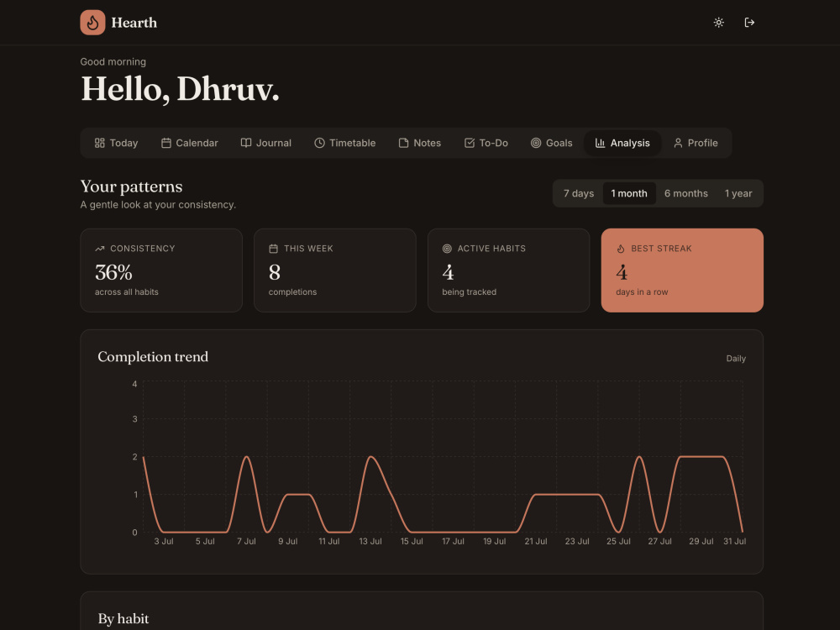Click the Your patterns heading
The width and height of the screenshot is (840, 630).
point(131,186)
